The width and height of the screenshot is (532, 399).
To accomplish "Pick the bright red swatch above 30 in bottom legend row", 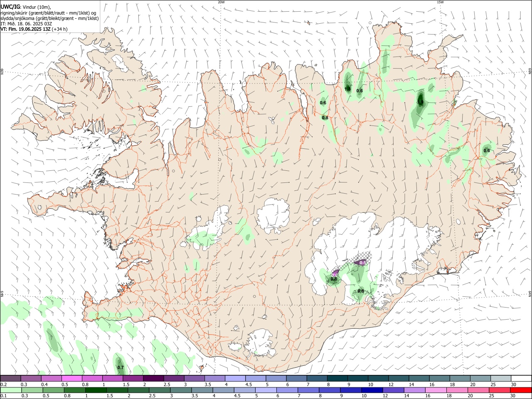I will [x=520, y=390].
